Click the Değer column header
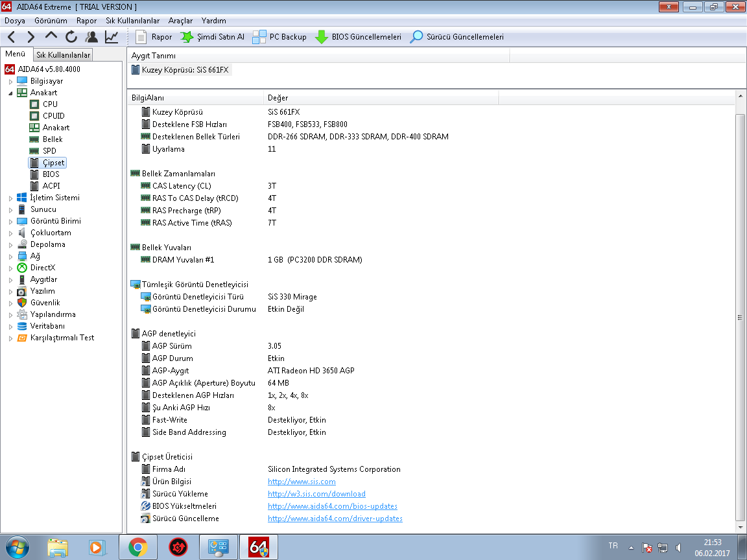 click(381, 98)
